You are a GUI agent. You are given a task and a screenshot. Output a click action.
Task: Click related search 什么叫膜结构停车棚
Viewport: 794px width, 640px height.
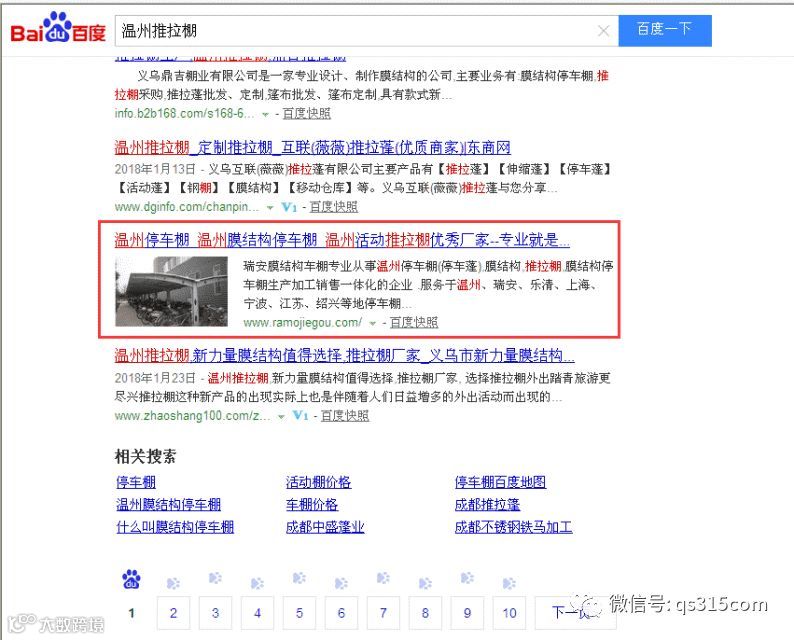click(175, 527)
